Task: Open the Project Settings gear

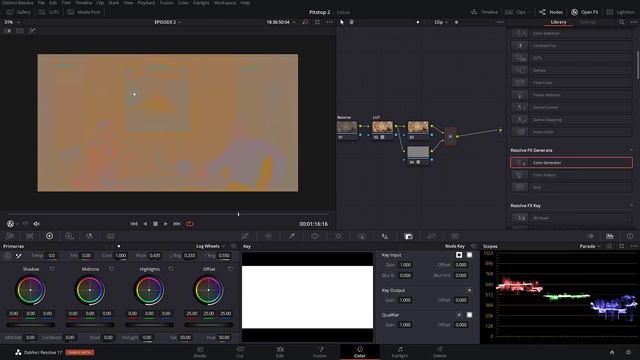Action: pos(629,352)
